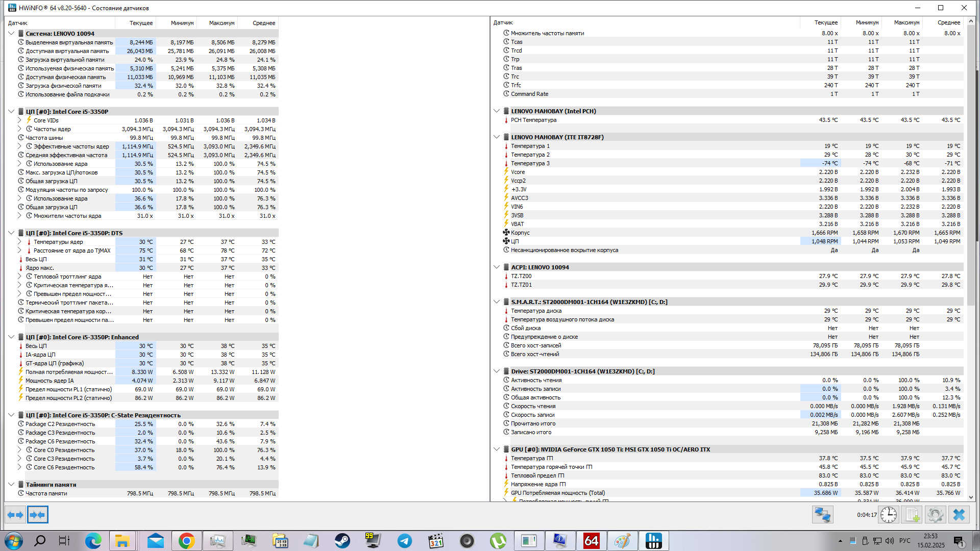Open the tray volume speaker icon

(x=890, y=541)
